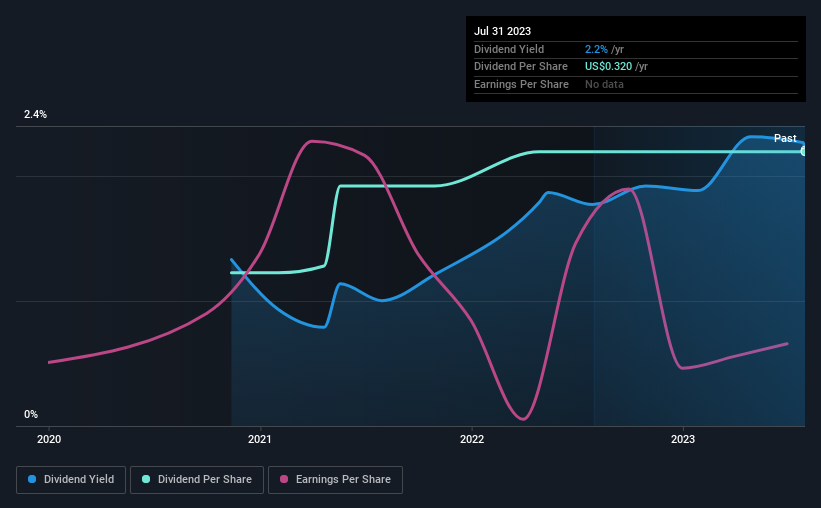This screenshot has width=821, height=508.
Task: Click the 2.4% y-axis label
Action: (x=35, y=114)
